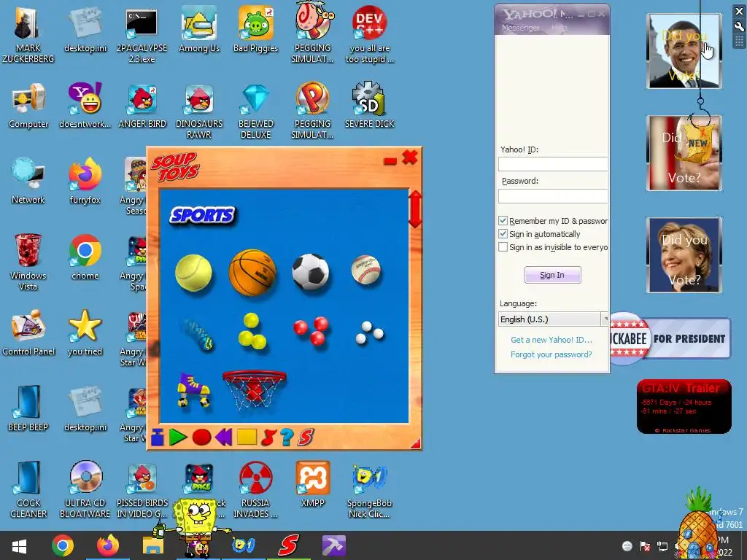Click Forgot your password link
Screen dimensions: 747x560
tap(551, 354)
